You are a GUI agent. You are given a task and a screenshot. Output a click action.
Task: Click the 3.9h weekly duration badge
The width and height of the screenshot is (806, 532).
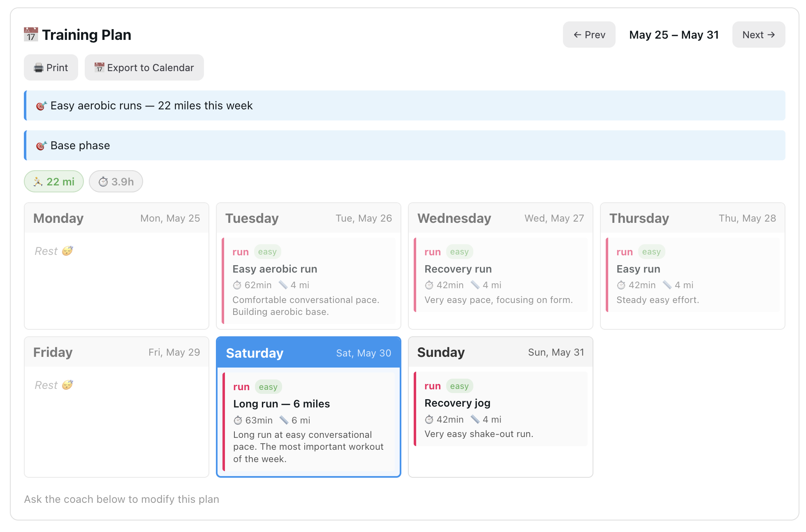click(x=116, y=181)
